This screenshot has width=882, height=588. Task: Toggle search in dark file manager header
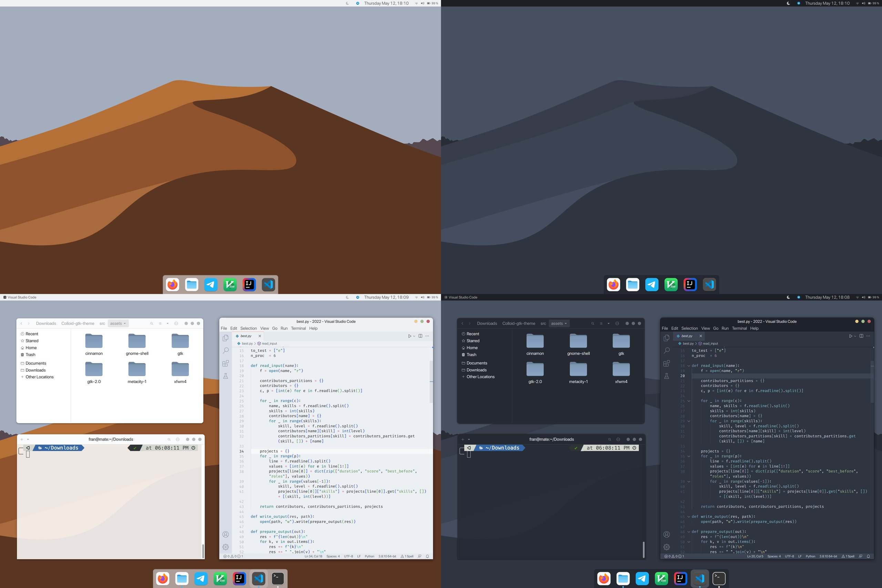click(593, 323)
